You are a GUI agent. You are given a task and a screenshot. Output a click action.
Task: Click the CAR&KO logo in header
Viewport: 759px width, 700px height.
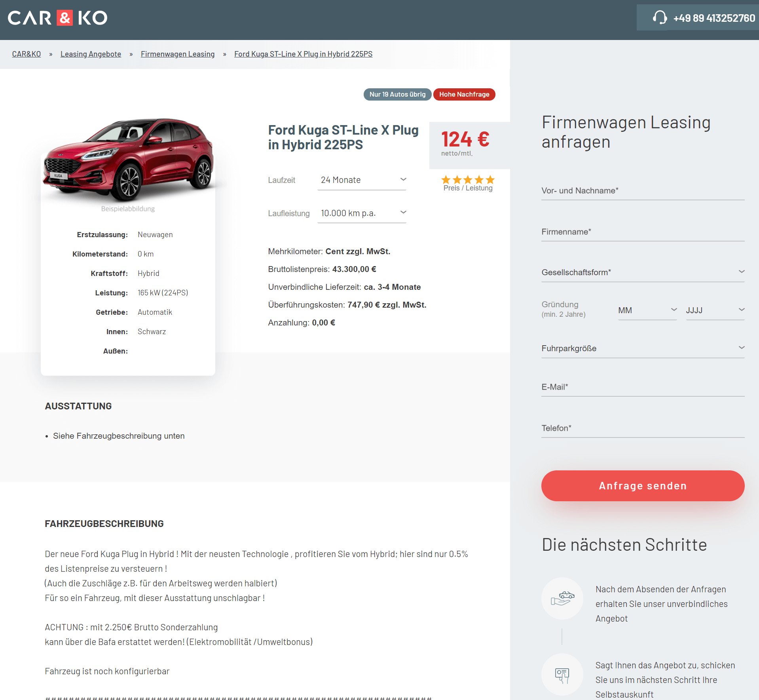click(x=57, y=18)
